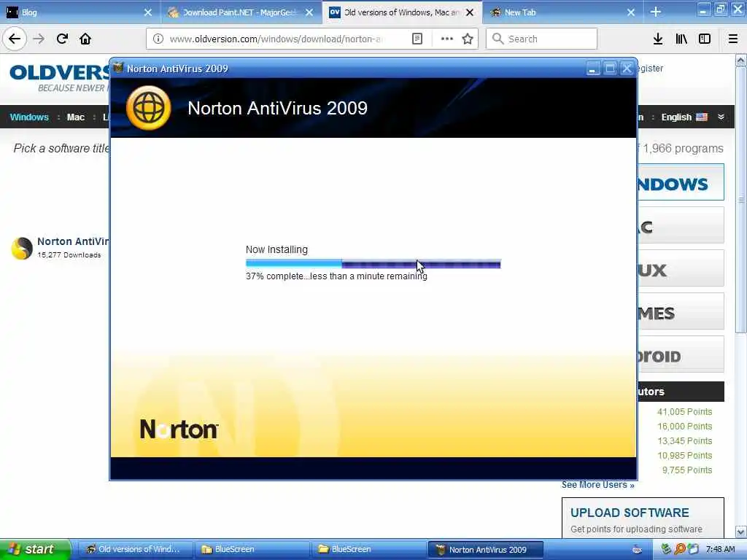
Task: Click the tray icon left of the clock
Action: (x=693, y=549)
